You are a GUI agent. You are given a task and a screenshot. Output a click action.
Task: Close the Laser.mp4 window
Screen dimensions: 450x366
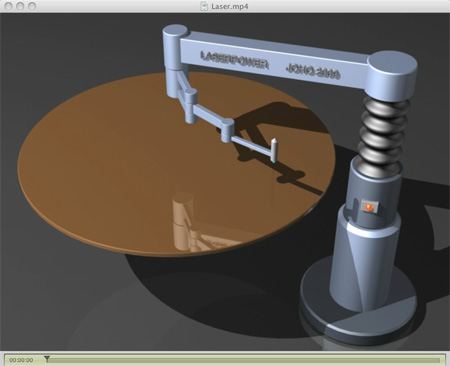point(9,6)
